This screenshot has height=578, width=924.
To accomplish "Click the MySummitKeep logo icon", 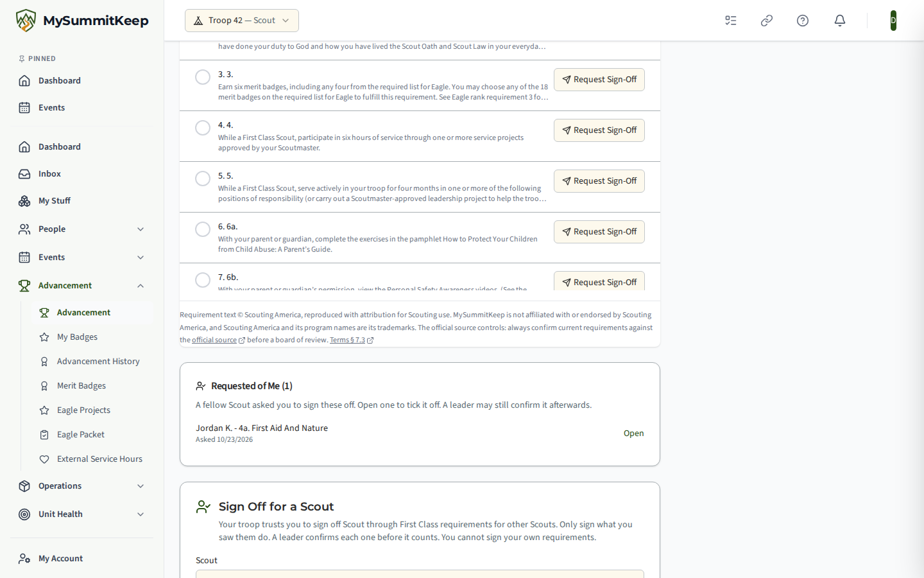I will [26, 21].
